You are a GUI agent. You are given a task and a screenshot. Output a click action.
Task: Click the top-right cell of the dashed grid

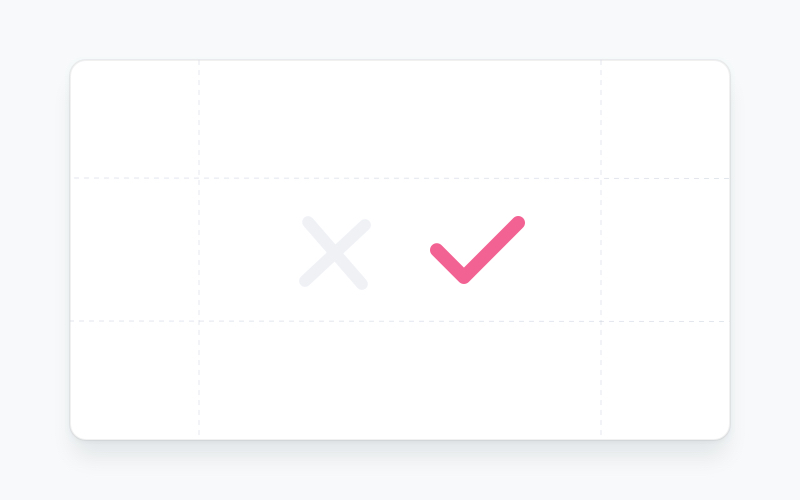665,120
